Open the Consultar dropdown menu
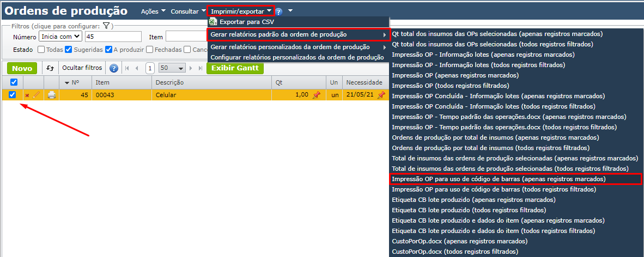644x257 pixels. click(x=188, y=11)
